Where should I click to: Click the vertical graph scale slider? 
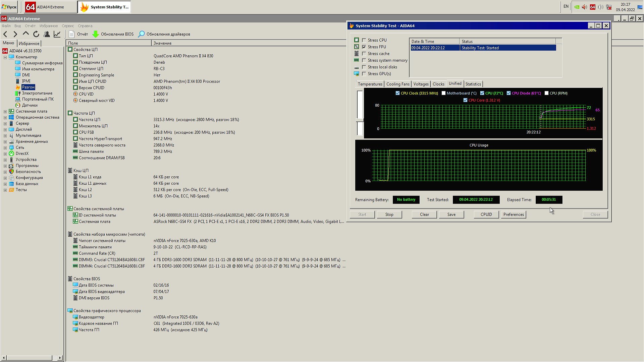coord(360,120)
